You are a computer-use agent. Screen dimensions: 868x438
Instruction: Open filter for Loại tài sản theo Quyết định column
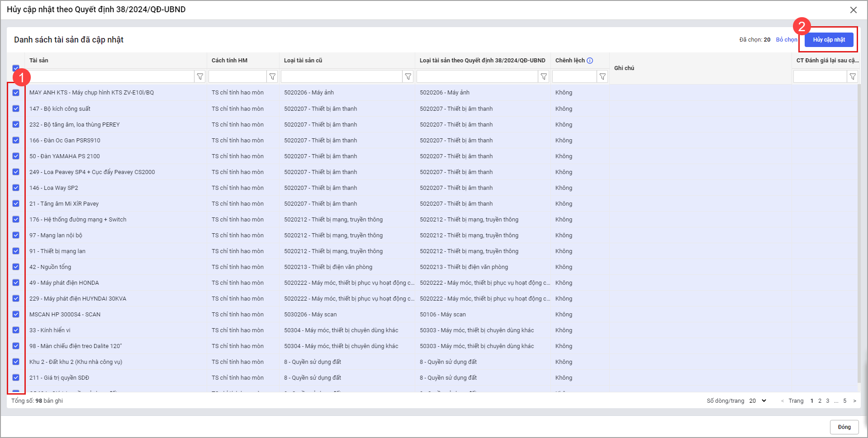click(544, 77)
